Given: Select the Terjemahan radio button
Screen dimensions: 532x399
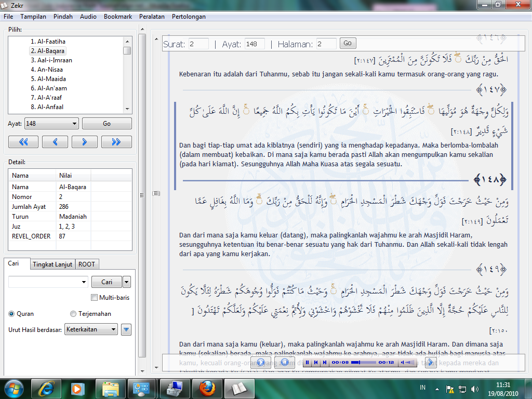Looking at the screenshot, I should tap(73, 314).
